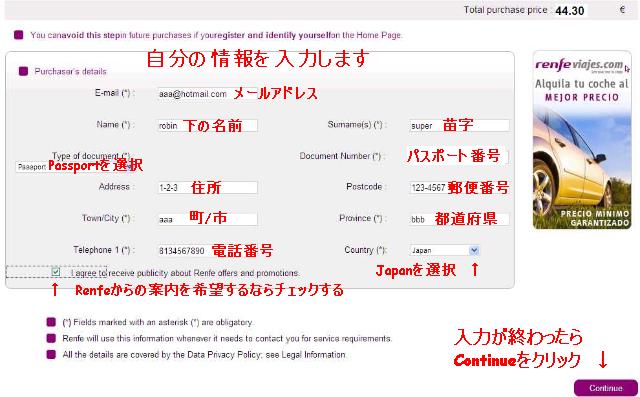Click the purple bullet beside Purchaser's details
Viewport: 640px width, 397px height.
(x=23, y=71)
